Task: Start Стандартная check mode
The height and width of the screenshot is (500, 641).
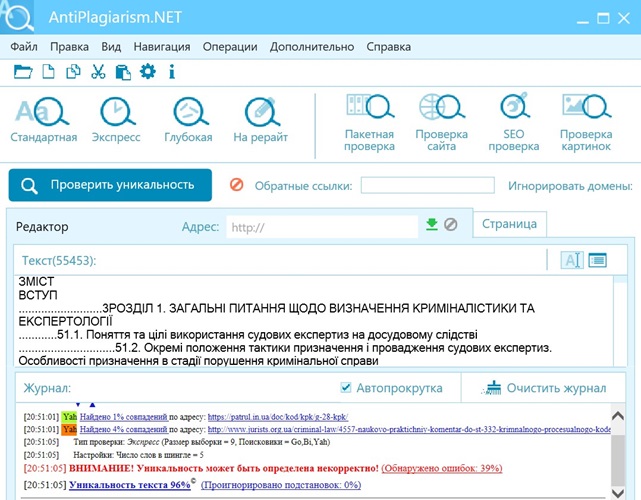Action: [43, 119]
